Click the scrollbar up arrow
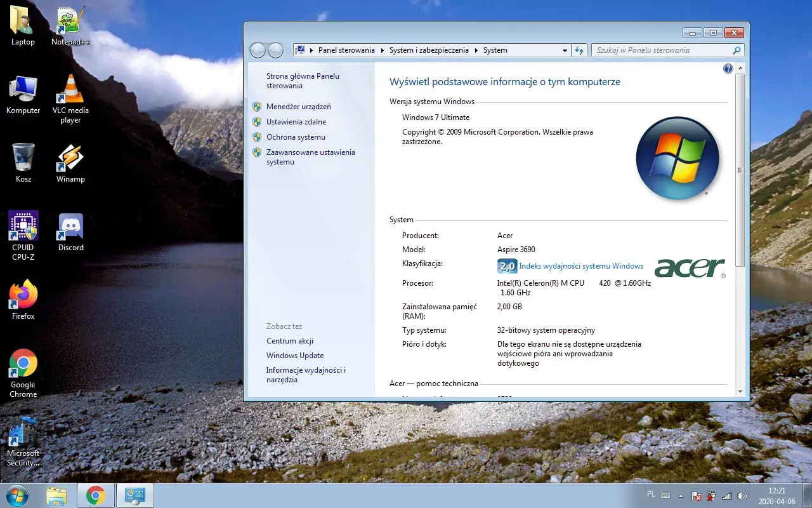 pos(740,69)
